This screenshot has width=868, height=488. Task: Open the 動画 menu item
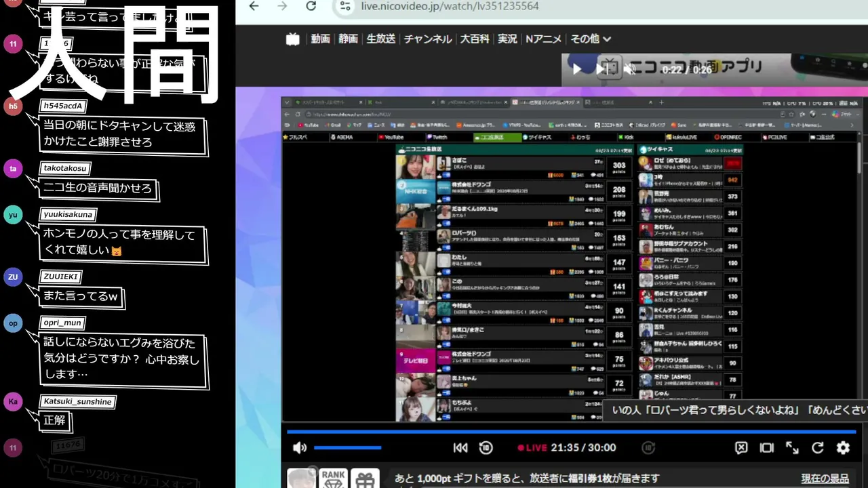click(x=320, y=39)
